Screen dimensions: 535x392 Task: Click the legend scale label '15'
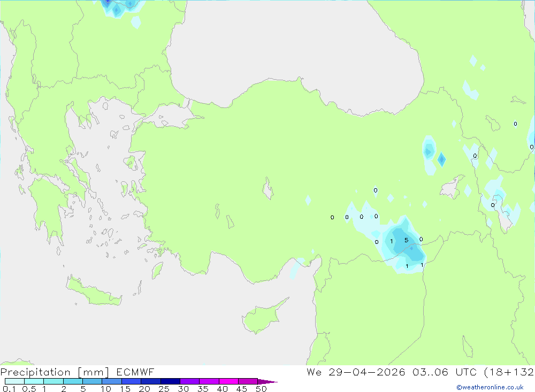pyautogui.click(x=125, y=389)
